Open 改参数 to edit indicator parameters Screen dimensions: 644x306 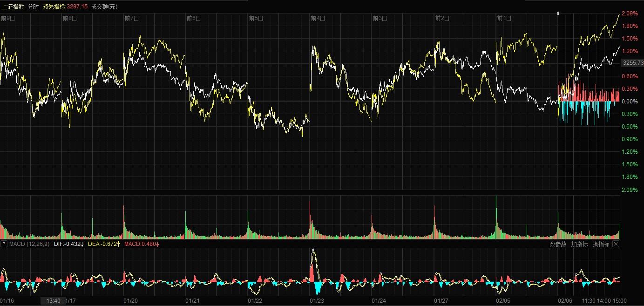pos(558,244)
